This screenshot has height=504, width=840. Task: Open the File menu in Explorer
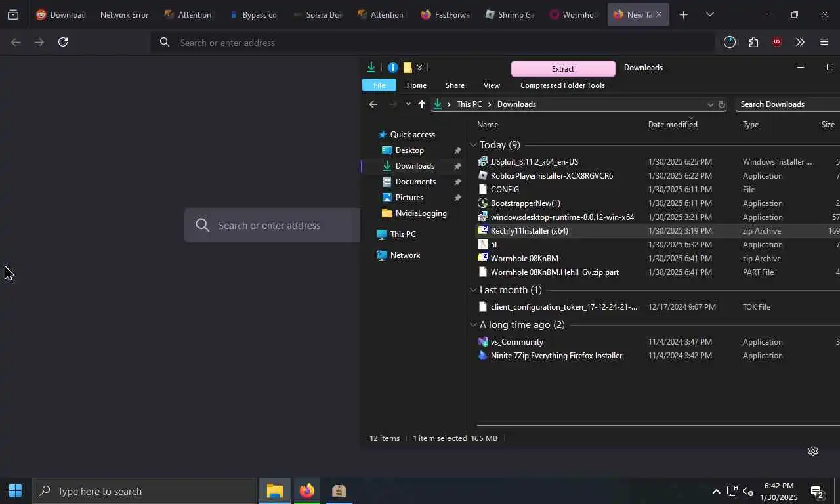click(379, 85)
